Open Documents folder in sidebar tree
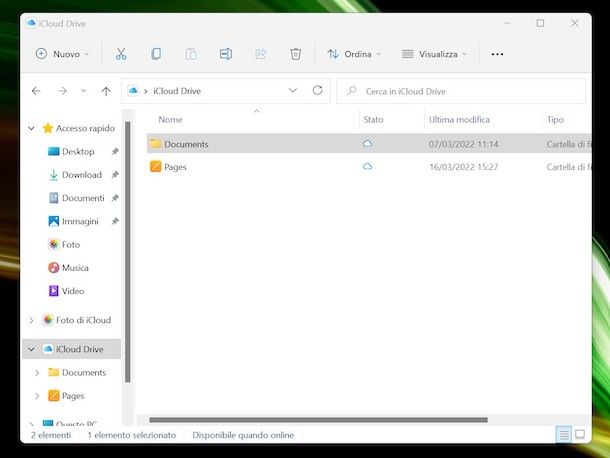 click(x=77, y=372)
